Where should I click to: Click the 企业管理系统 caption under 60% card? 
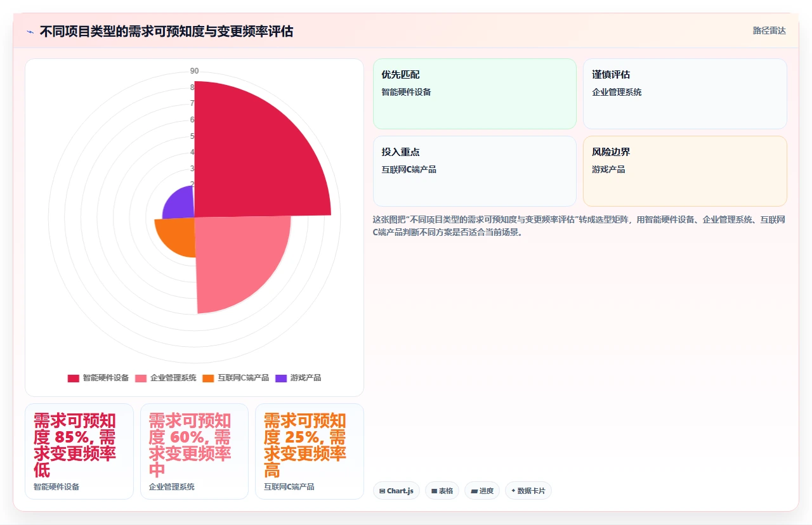[x=171, y=487]
